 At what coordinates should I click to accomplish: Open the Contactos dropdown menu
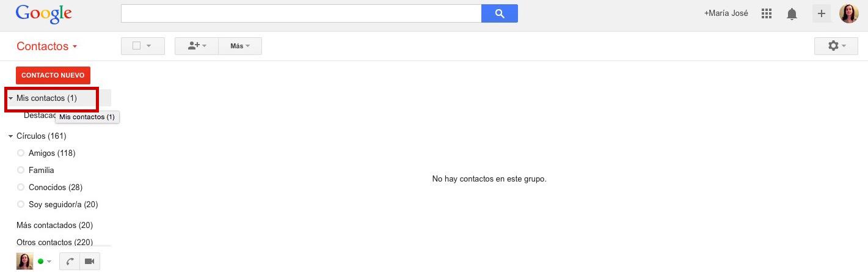(x=47, y=46)
